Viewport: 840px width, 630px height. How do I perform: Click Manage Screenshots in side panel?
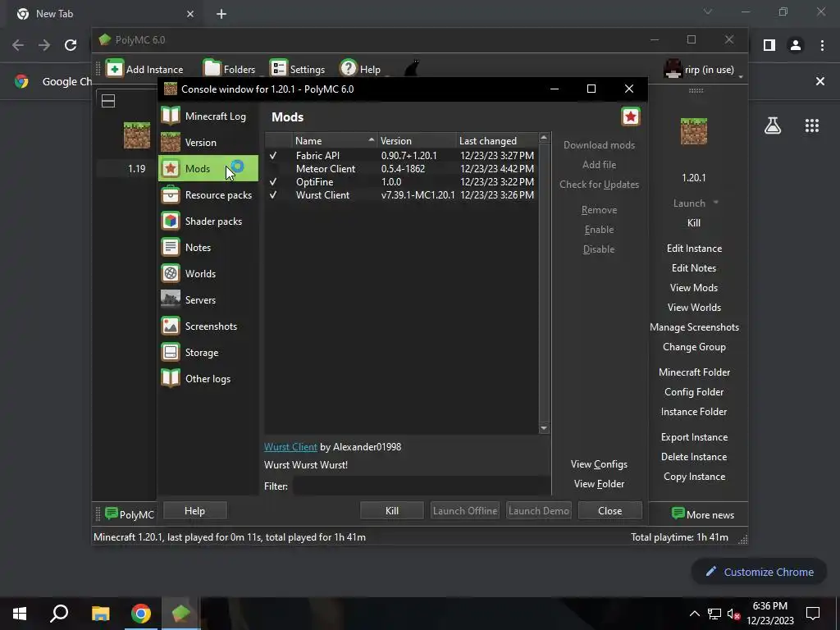694,327
